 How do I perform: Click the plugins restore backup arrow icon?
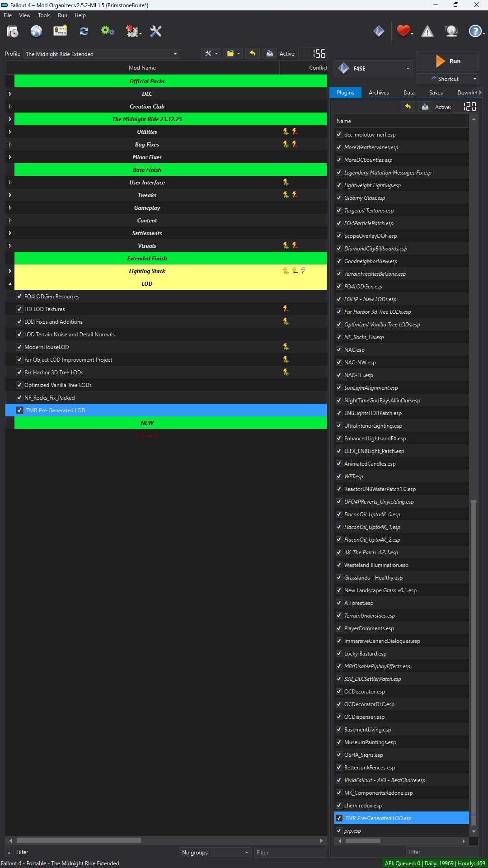point(408,107)
